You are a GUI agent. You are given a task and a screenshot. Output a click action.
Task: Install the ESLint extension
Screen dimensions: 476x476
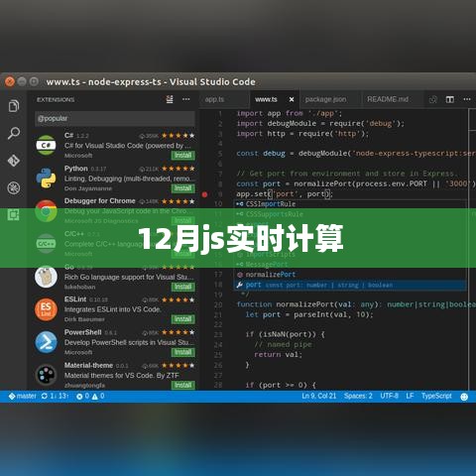pos(183,319)
